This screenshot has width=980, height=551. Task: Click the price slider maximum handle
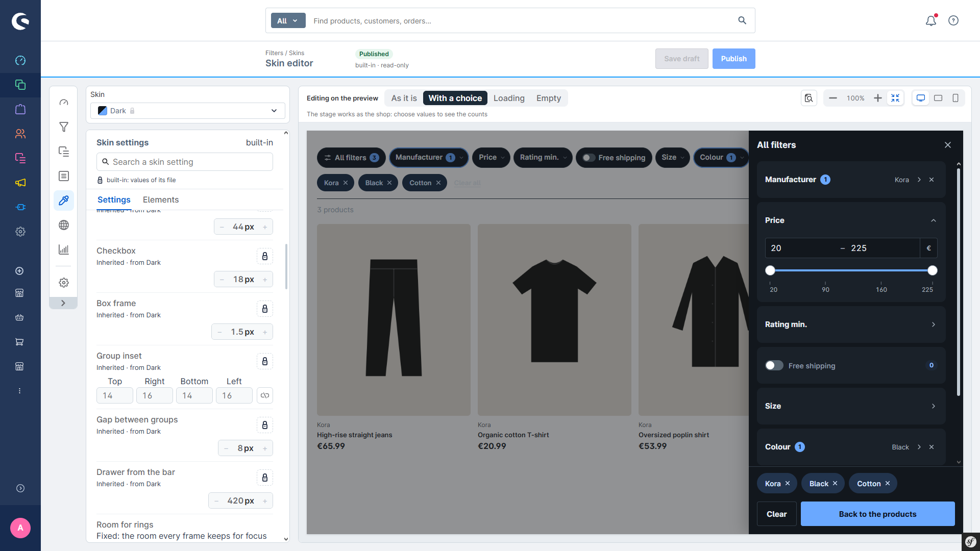tap(933, 270)
